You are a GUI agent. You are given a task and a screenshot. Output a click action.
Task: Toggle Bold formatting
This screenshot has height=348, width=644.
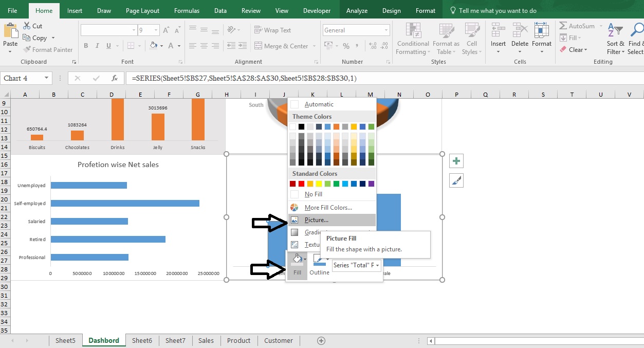tap(86, 46)
